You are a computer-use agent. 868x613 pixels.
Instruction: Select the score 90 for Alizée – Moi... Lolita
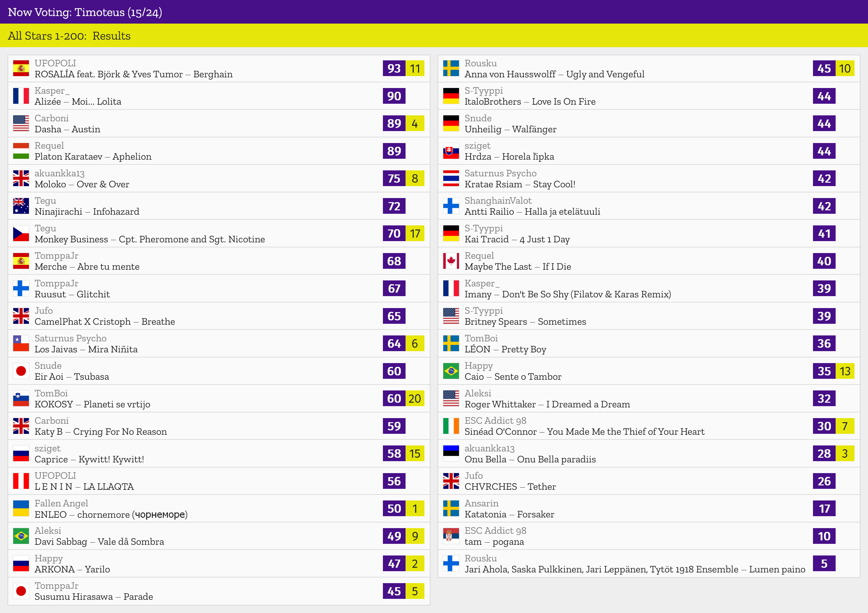click(x=394, y=96)
